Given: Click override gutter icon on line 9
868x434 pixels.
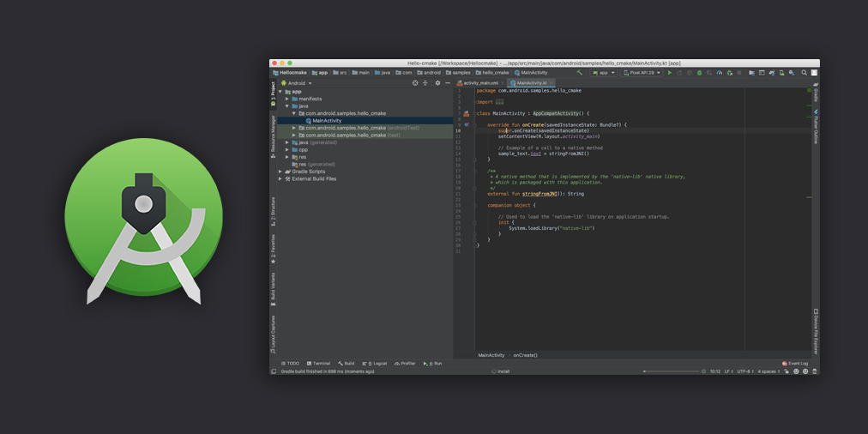Looking at the screenshot, I should pos(466,125).
